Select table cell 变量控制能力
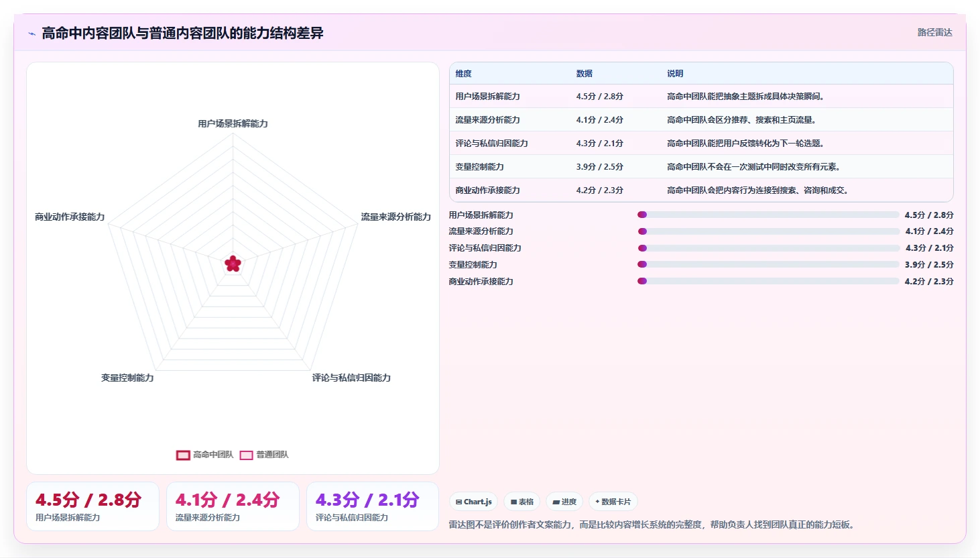Viewport: 980px width, 558px height. coord(479,167)
